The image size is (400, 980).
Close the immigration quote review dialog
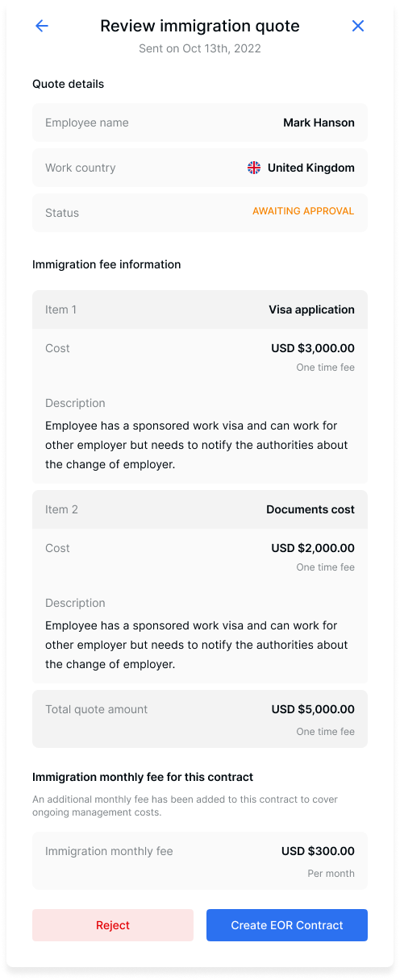point(358,26)
